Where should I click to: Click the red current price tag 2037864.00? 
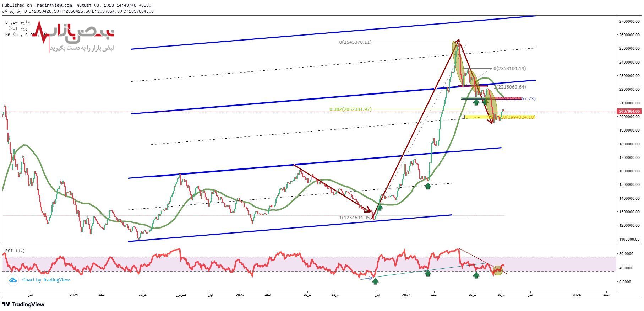[x=629, y=111]
